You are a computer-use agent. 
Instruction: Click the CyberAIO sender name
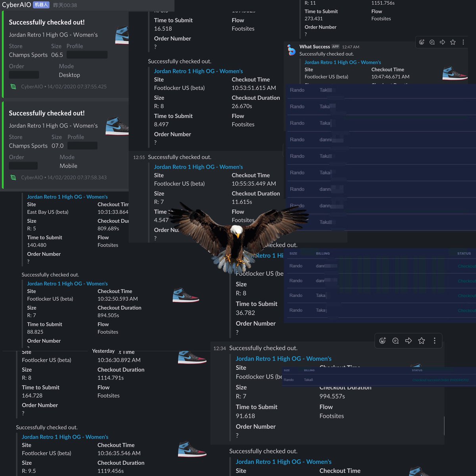tap(16, 5)
